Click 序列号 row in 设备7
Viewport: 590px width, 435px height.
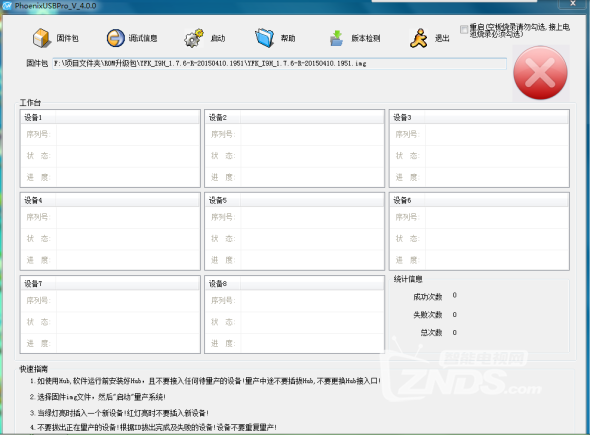[110, 300]
